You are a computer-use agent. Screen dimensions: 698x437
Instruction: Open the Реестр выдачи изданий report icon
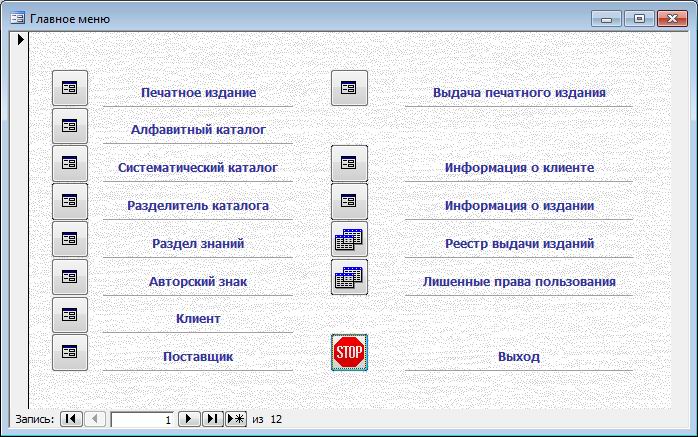349,239
